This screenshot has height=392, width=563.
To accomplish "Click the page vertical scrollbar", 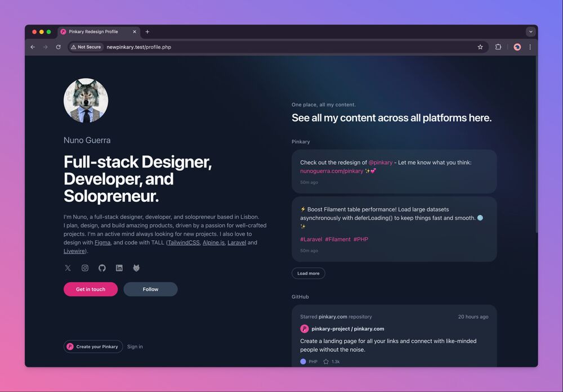I will [x=537, y=143].
